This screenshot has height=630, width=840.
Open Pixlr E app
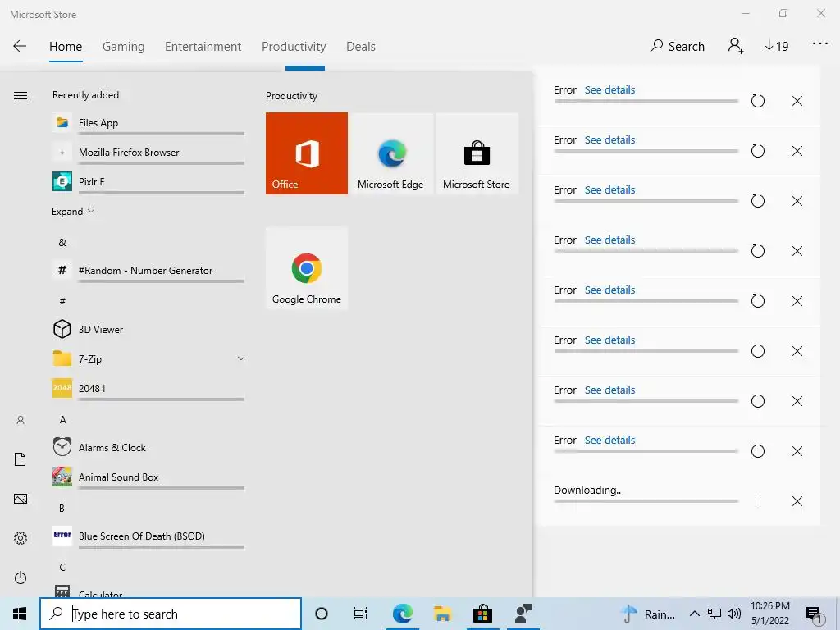(148, 183)
